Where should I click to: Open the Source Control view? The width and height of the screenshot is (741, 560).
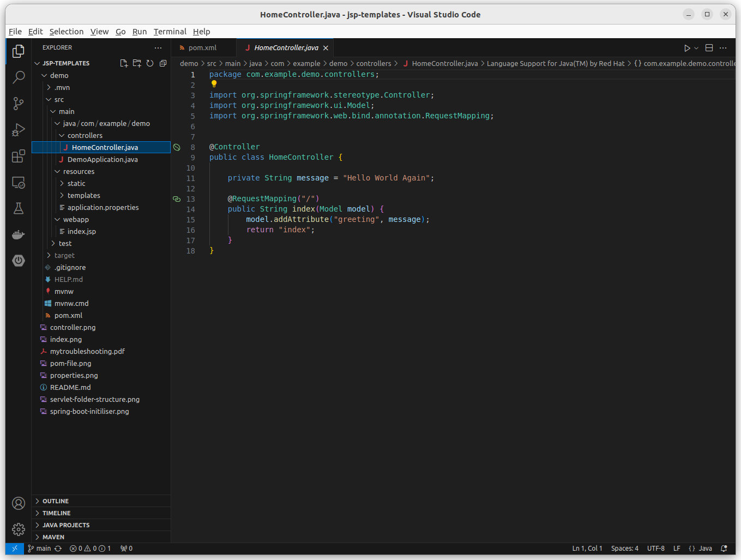pyautogui.click(x=19, y=104)
